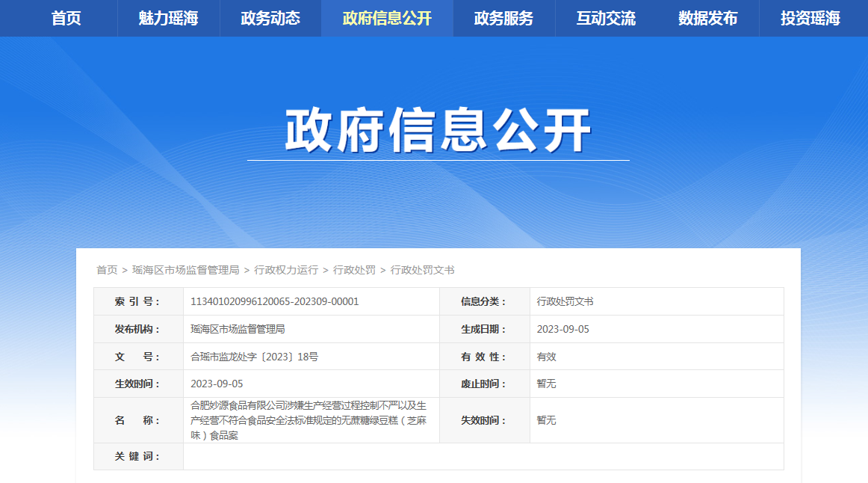Click the 生成日期 value 2023-09-05
This screenshot has width=868, height=483.
tap(563, 330)
